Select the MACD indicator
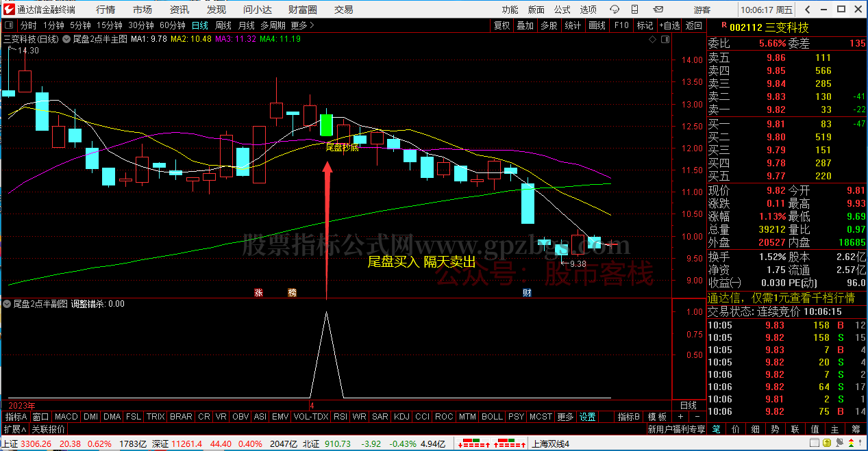This screenshot has height=451, width=868. pyautogui.click(x=66, y=417)
